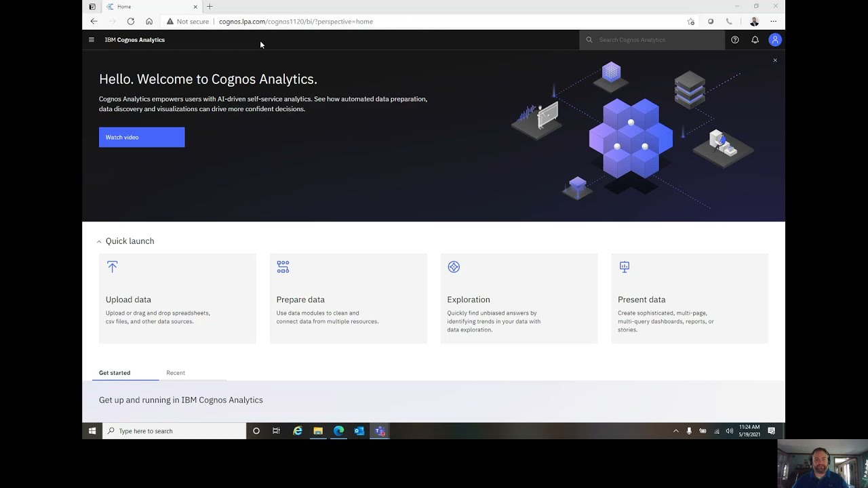Click the Exploration compass icon

pos(454,267)
